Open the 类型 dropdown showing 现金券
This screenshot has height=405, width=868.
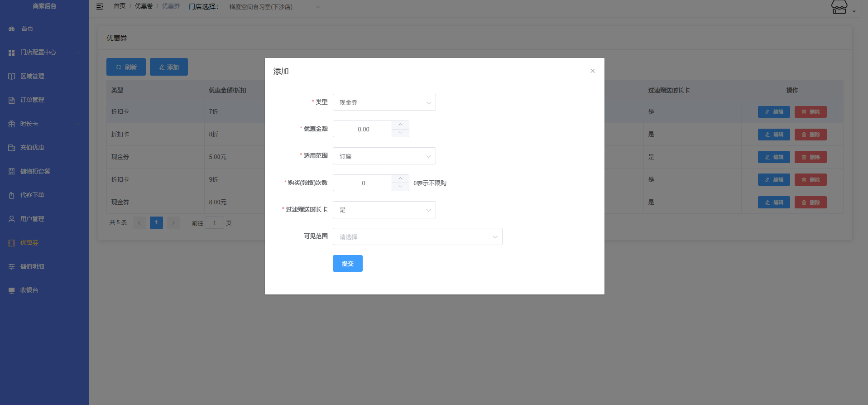coord(384,102)
